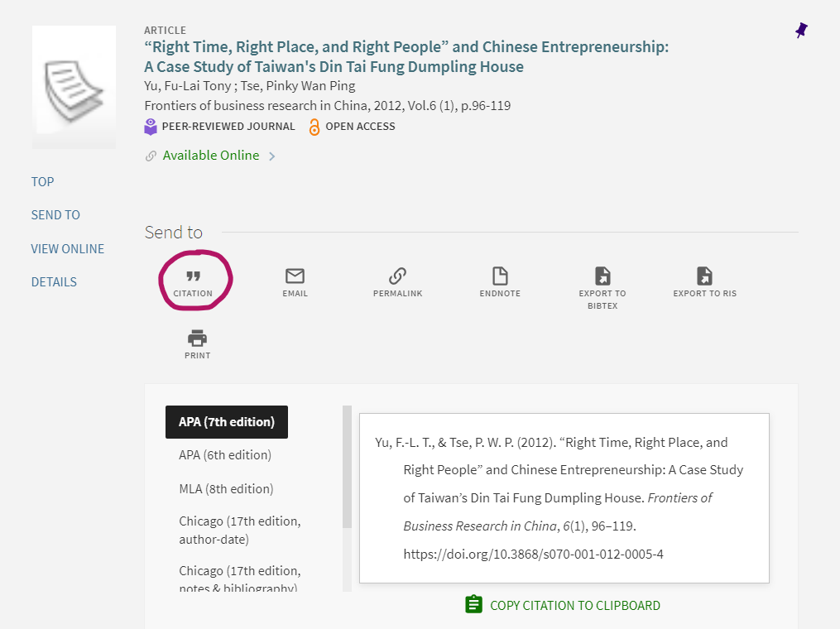Viewport: 840px width, 629px height.
Task: Click COPY CITATION TO CLIPBOARD
Action: click(575, 604)
